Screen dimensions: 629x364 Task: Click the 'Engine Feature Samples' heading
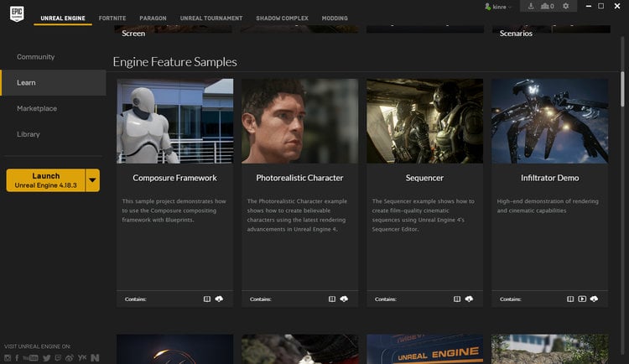coord(175,62)
